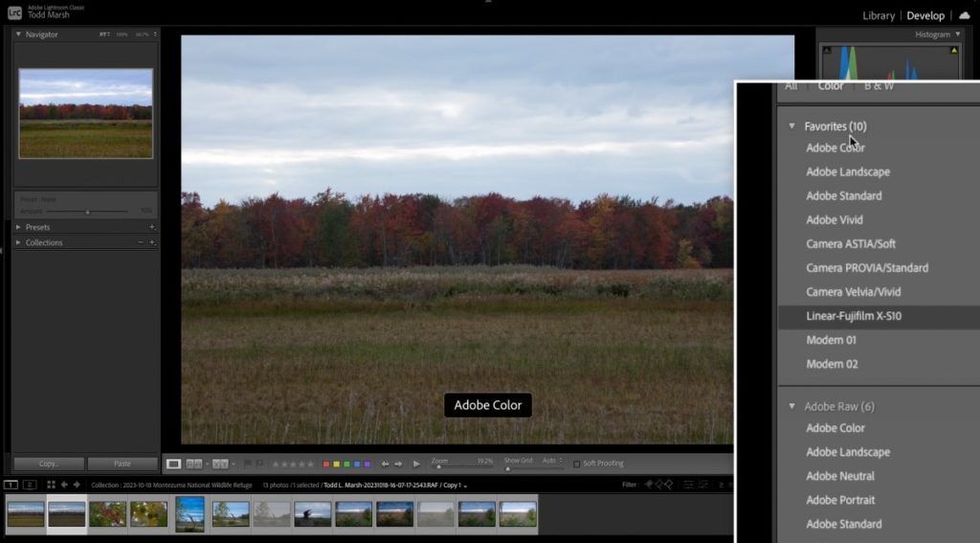Collapse the Adobe Raw (6) profile group

[x=791, y=407]
